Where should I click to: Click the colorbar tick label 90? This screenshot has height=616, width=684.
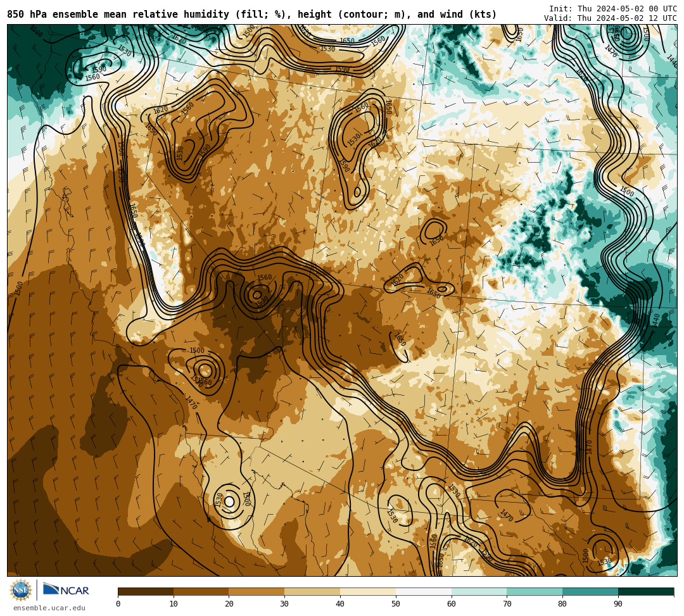(x=618, y=604)
